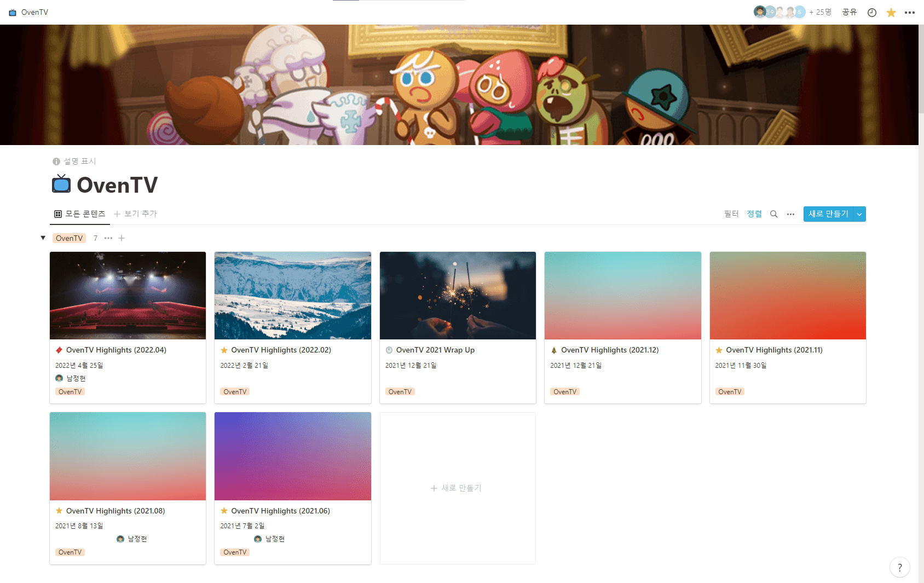Open title OvenTV Highlights (2021.08)

click(x=116, y=511)
